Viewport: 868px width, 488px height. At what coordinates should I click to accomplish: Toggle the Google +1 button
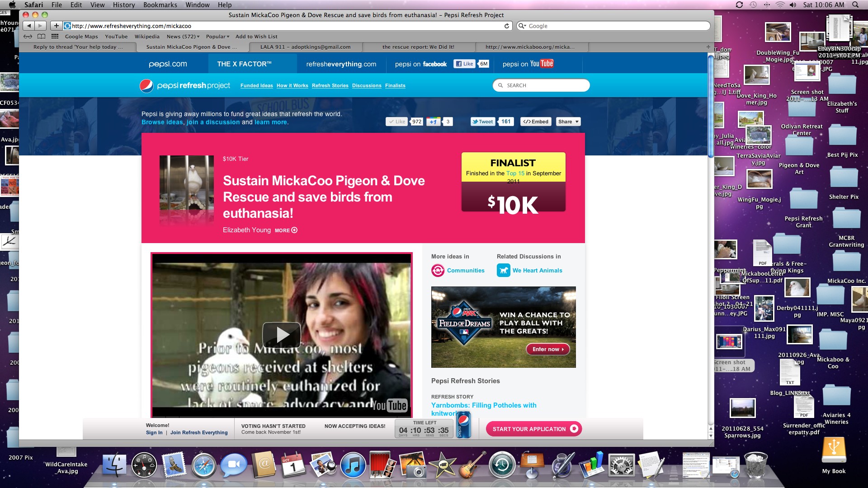(433, 122)
